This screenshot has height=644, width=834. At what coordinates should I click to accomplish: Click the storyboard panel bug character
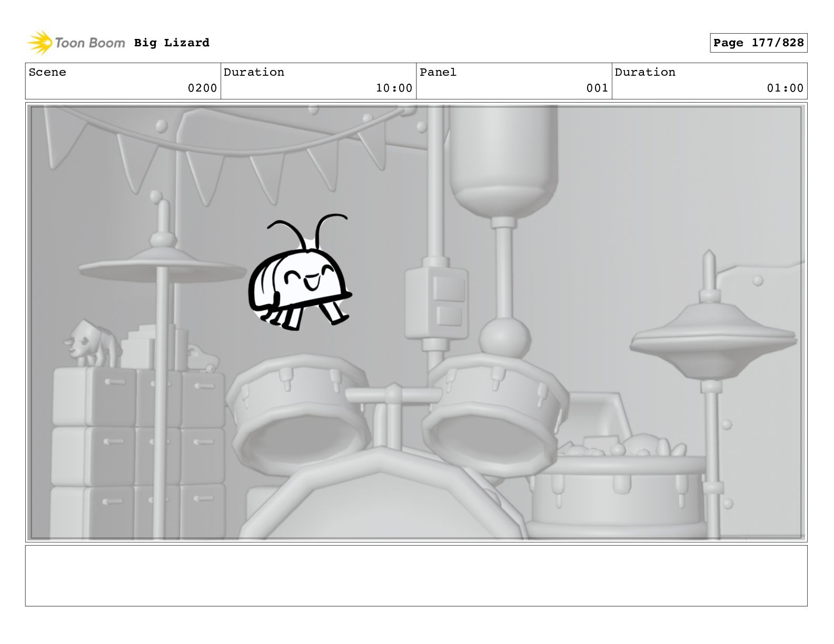point(300,272)
